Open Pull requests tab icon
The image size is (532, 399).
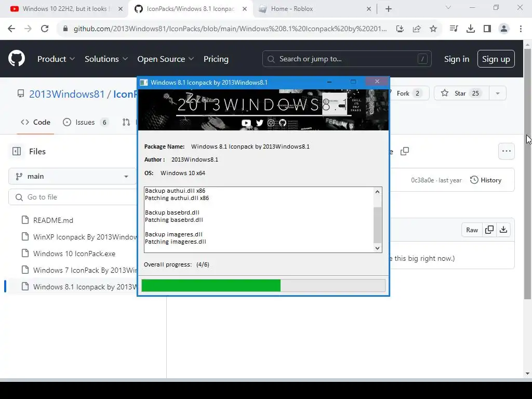[x=126, y=122]
